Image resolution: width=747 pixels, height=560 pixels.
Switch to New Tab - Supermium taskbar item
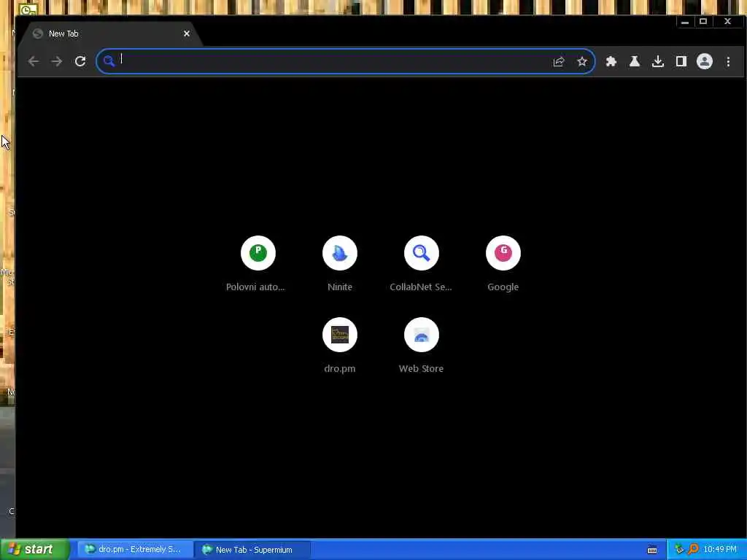[252, 550]
